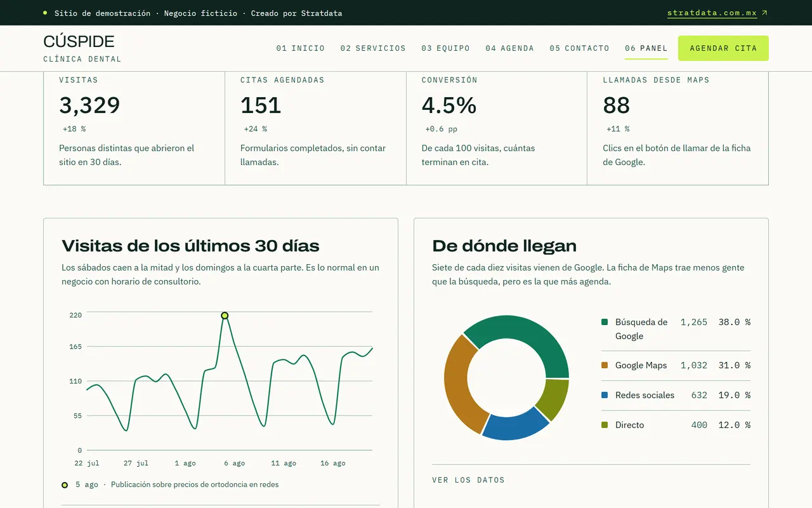Click the highlighted 5 ago peak marker on chart
Viewport: 812px width, 508px height.
225,316
